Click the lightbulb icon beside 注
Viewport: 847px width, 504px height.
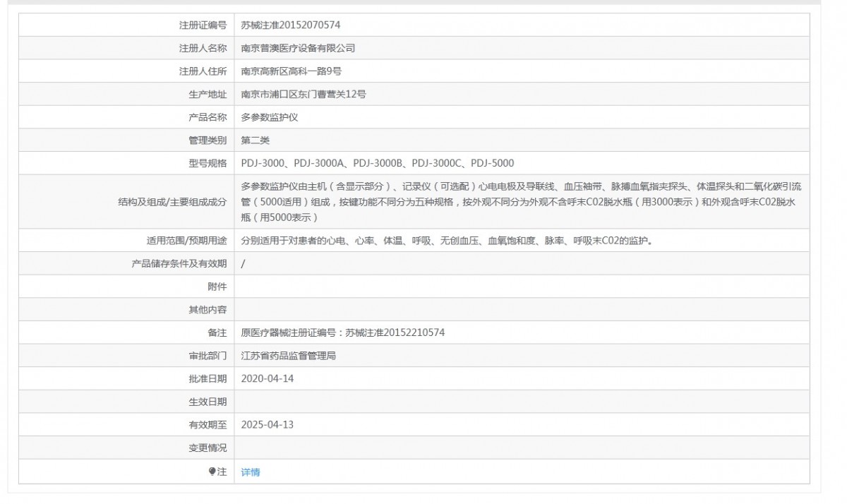pos(212,472)
